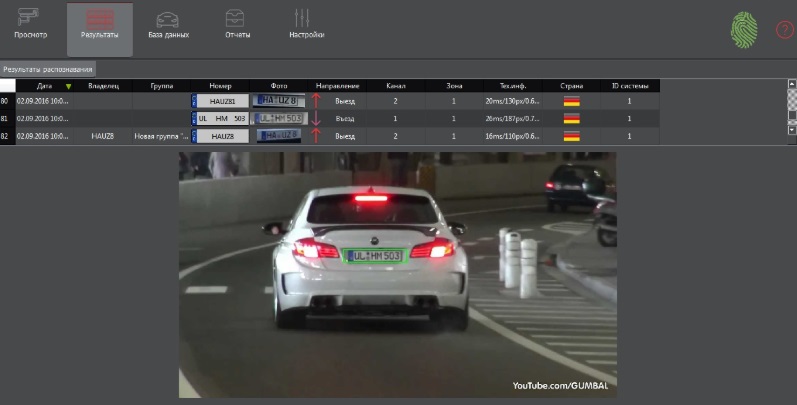Click the large car snapshot image
The width and height of the screenshot is (797, 405).
[397, 273]
